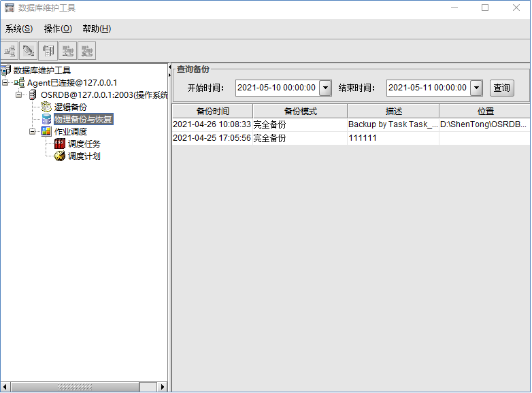Collapse the 作业调度 tree node

[32, 131]
